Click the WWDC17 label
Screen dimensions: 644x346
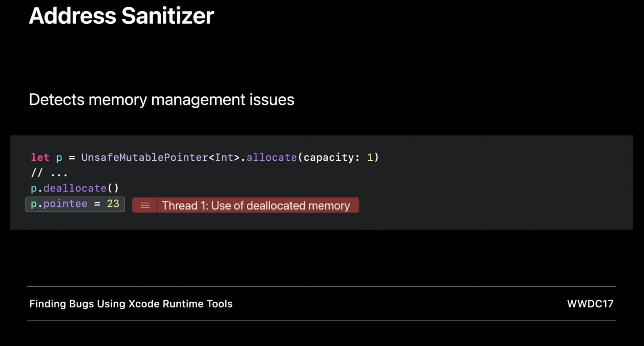590,304
